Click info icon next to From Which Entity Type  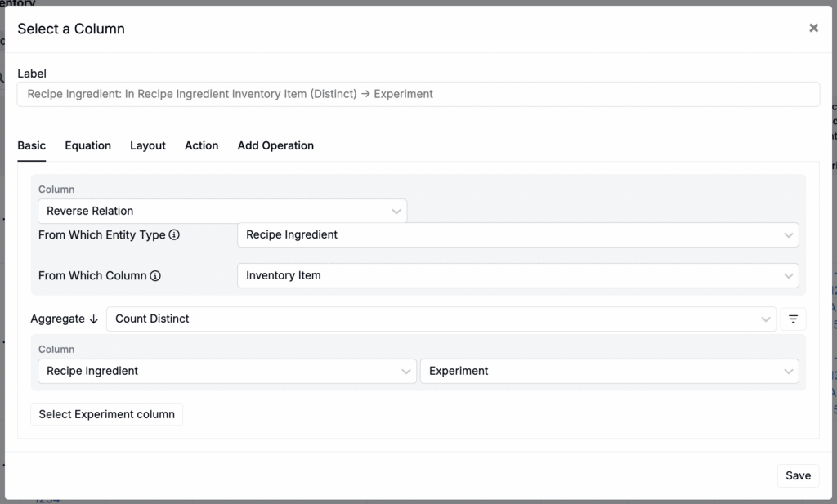pos(174,234)
